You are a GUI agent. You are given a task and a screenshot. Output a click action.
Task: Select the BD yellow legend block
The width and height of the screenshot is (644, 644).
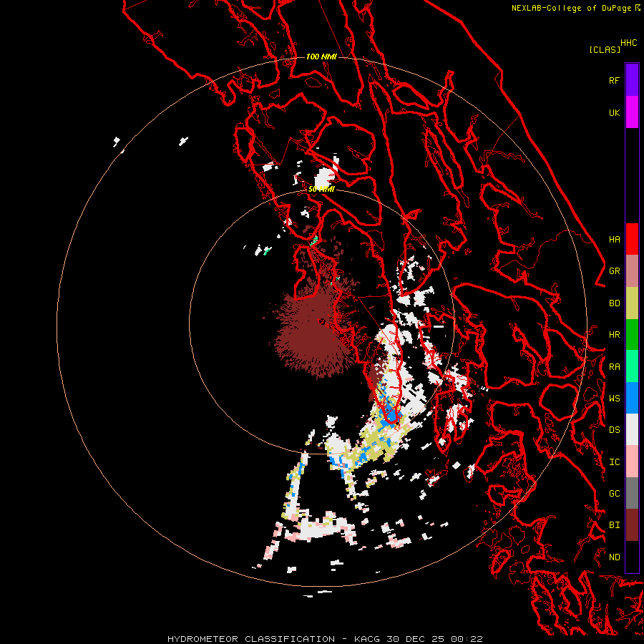pos(632,303)
